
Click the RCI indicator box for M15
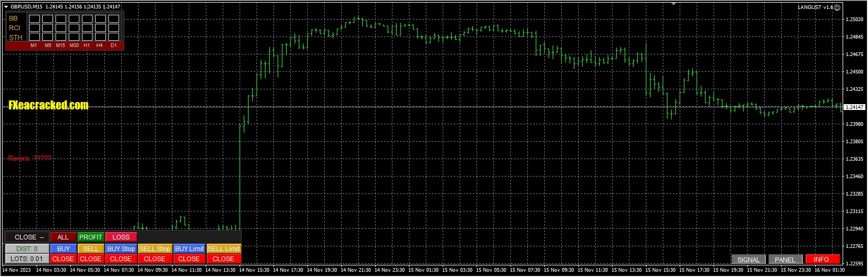tap(61, 27)
